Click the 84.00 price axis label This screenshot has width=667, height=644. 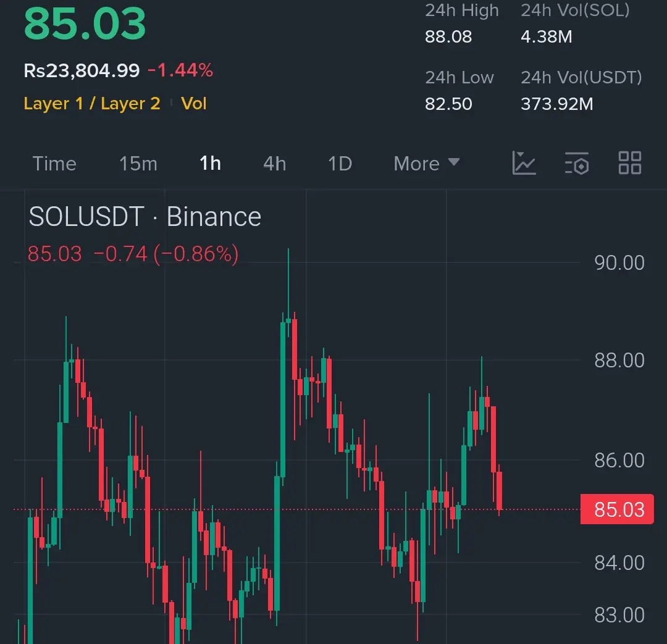click(619, 562)
